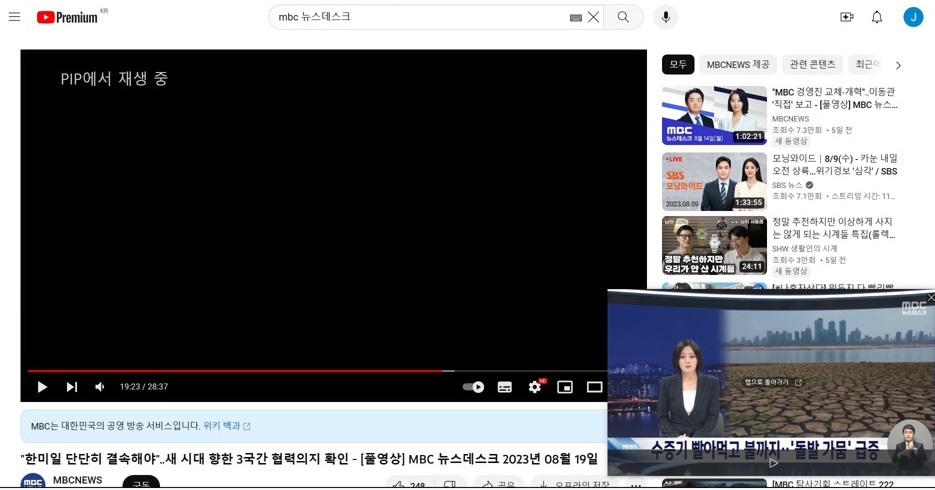Switch to miniplayer mode

tap(565, 387)
